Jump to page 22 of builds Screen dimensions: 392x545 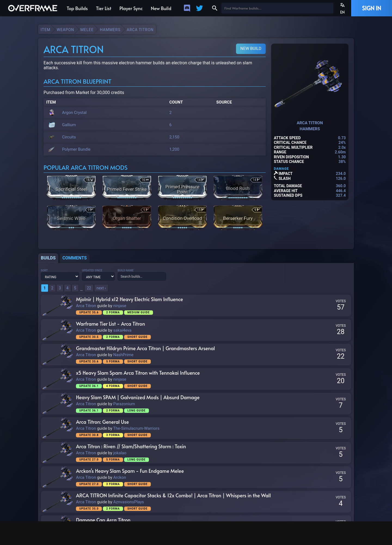tap(89, 288)
